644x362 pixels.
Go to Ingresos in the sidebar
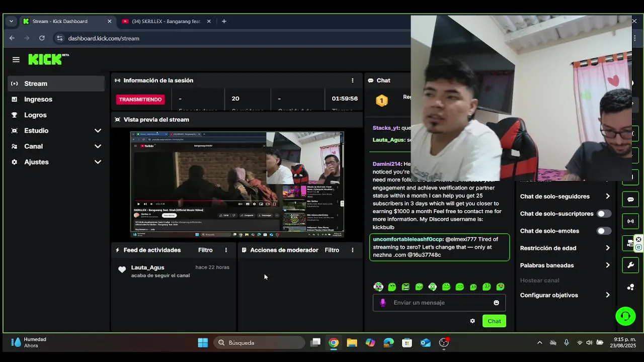click(56, 100)
